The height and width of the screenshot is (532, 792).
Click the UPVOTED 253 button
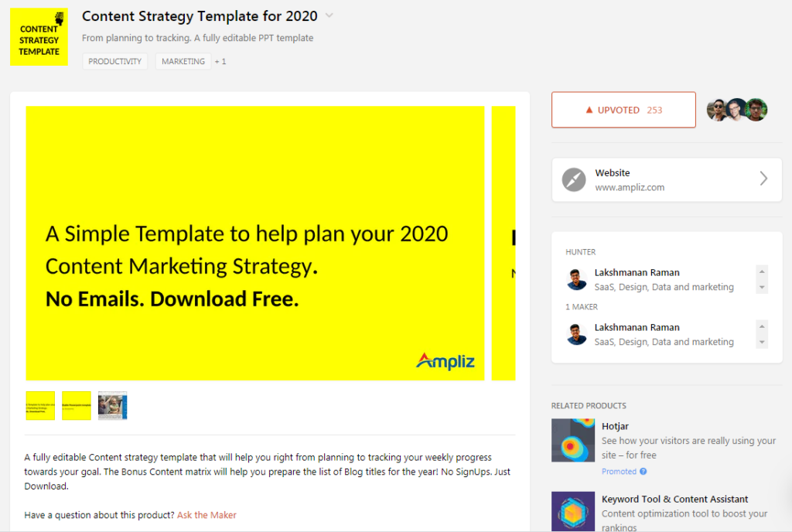(x=623, y=110)
